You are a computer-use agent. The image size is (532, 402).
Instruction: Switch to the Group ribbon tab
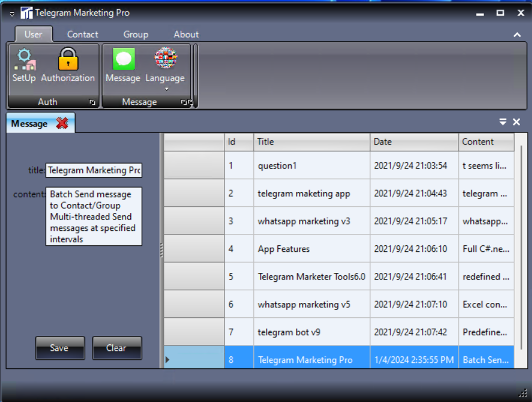point(136,34)
